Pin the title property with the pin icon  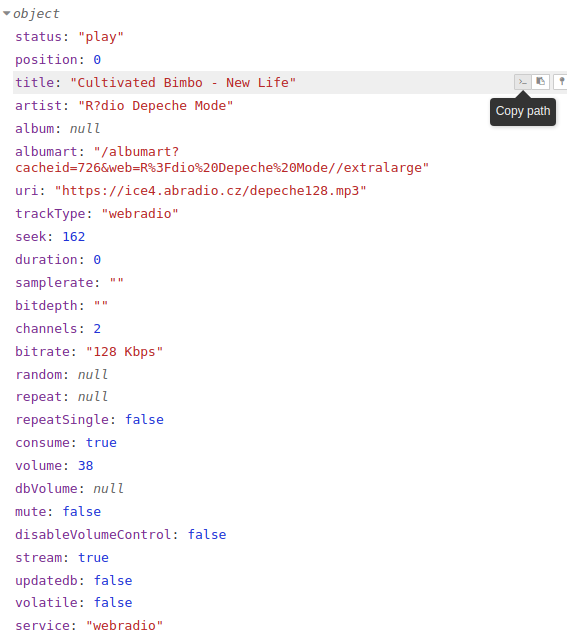pyautogui.click(x=561, y=82)
